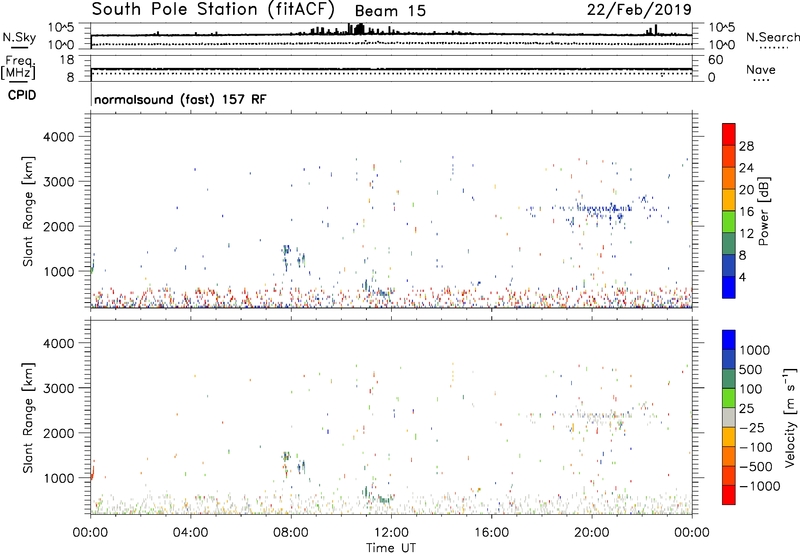This screenshot has height=554, width=800.
Task: Click '1000' tick on the velocity panel
Action: coord(58,478)
